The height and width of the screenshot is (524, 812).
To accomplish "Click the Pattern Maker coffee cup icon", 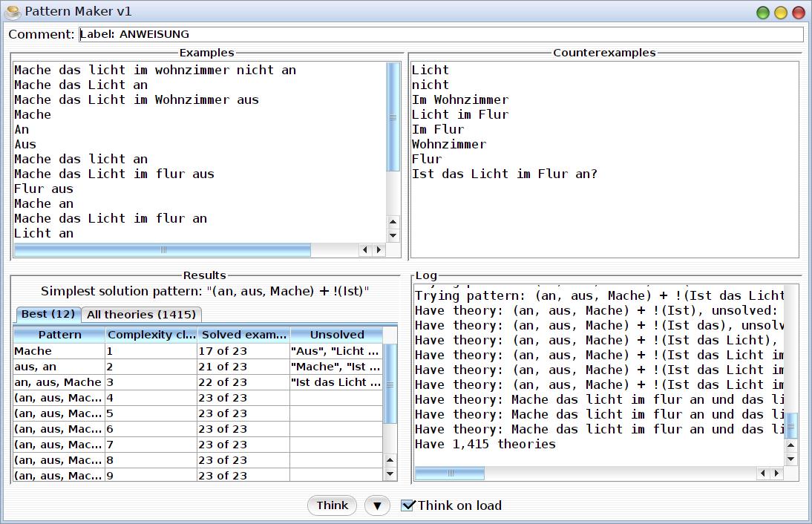I will 12,12.
